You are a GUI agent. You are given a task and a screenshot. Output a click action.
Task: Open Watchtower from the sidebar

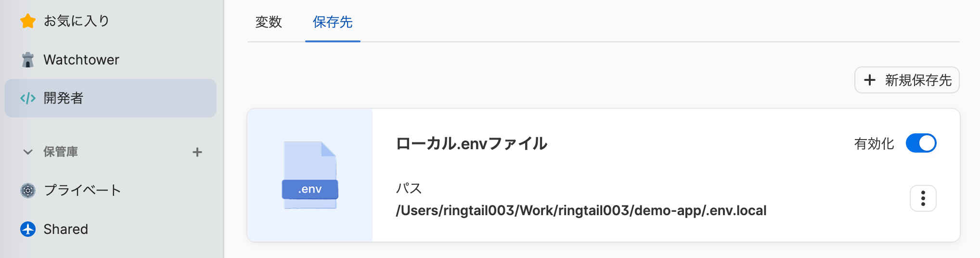81,60
